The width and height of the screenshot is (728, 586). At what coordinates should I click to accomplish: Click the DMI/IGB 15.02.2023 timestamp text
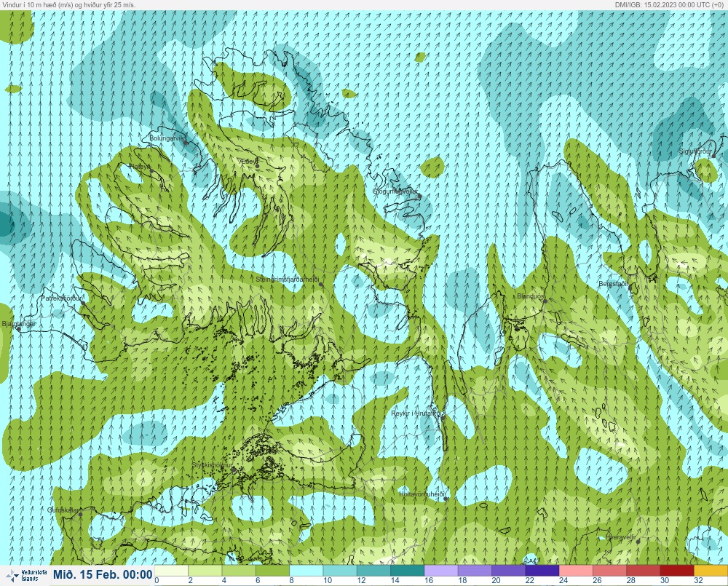pos(670,4)
